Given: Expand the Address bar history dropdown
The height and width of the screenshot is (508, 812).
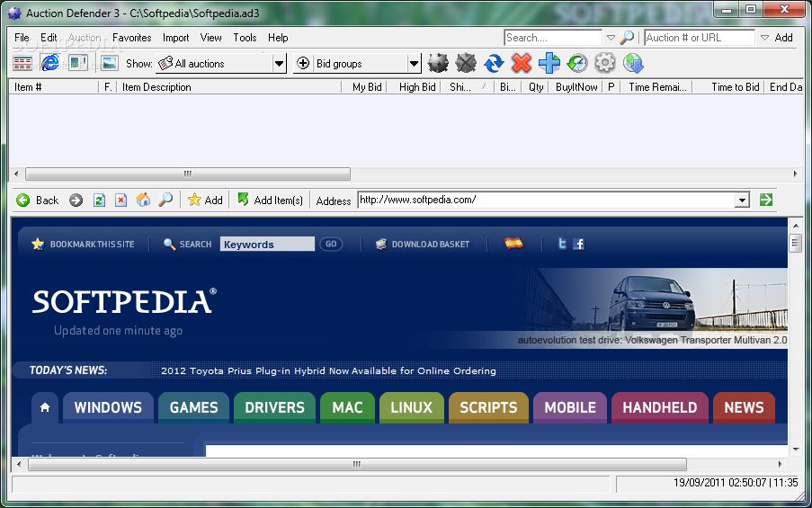Looking at the screenshot, I should coord(742,200).
